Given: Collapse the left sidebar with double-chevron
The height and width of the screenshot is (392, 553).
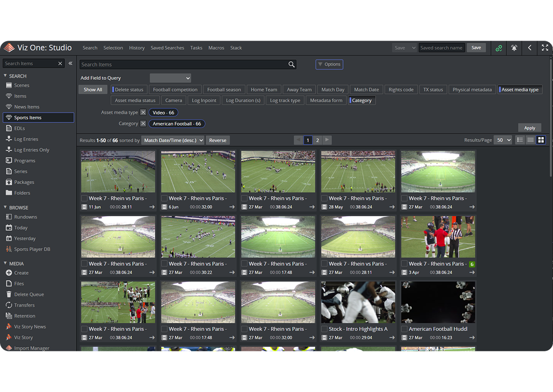Looking at the screenshot, I should [70, 63].
